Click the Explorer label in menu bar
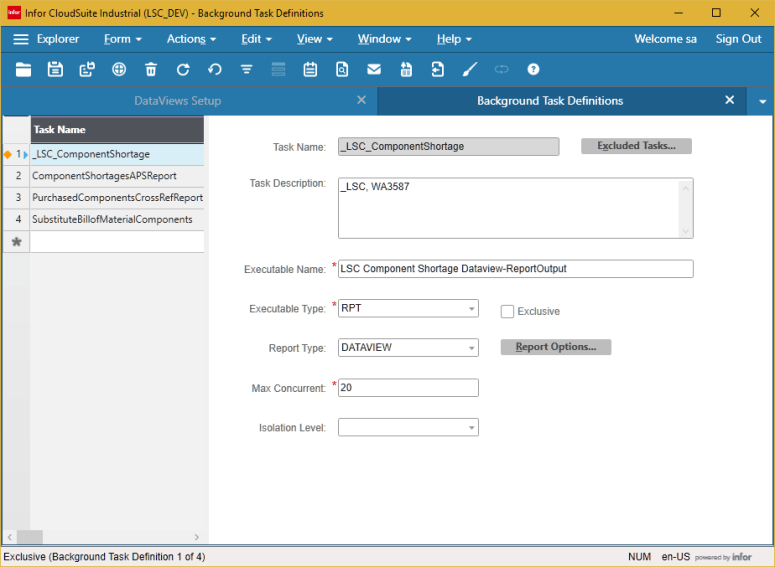This screenshot has width=775, height=567. (x=58, y=39)
